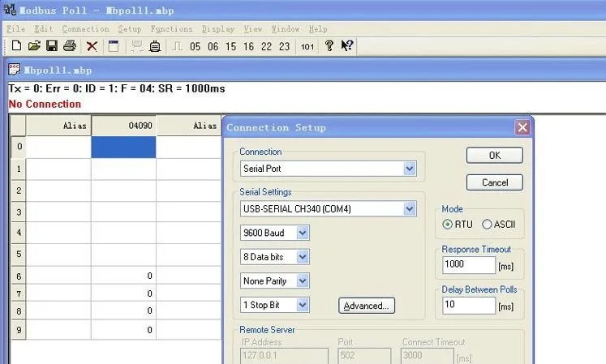The image size is (606, 364).
Task: Open the Help menu
Action: [318, 29]
